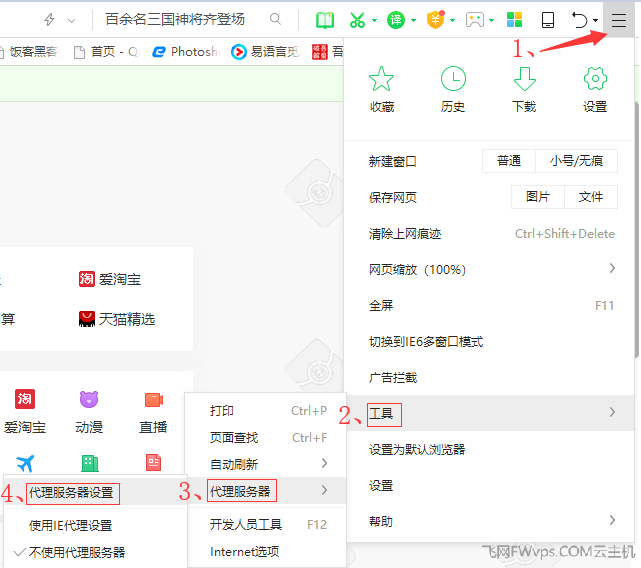Click the red news document icon
The image size is (641, 568).
click(153, 462)
